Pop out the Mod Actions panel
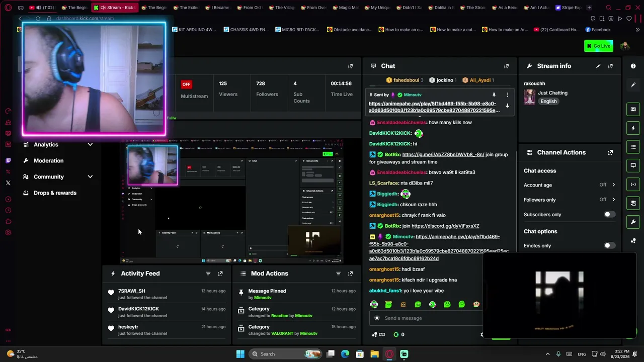 coord(350,274)
